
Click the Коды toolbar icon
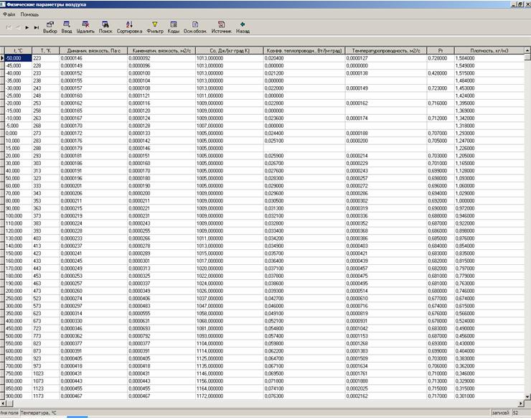click(174, 27)
